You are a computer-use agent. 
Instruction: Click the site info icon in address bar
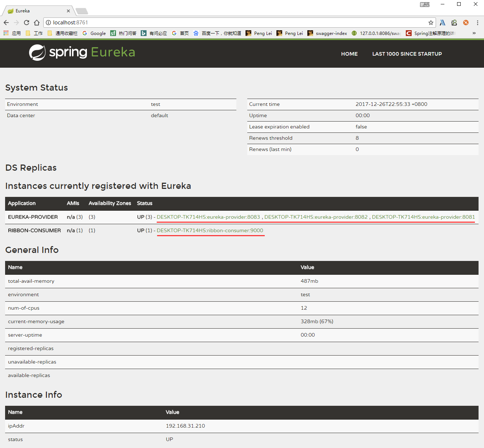coord(48,23)
